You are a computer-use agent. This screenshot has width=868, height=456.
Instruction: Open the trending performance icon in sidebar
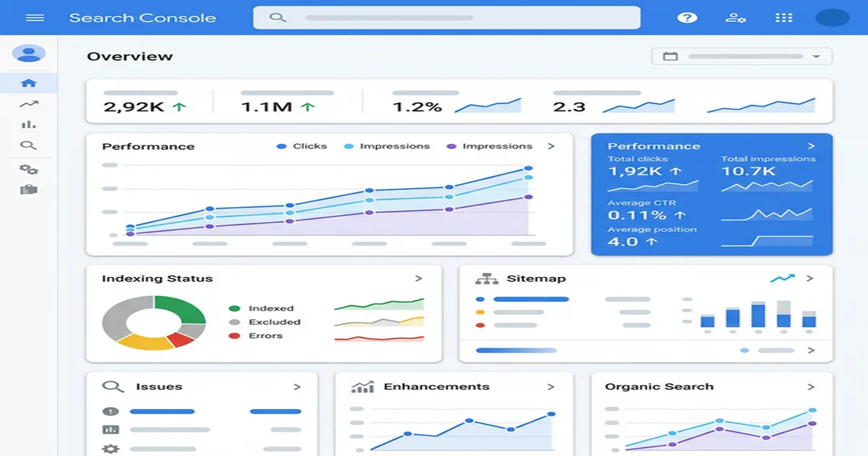click(29, 104)
